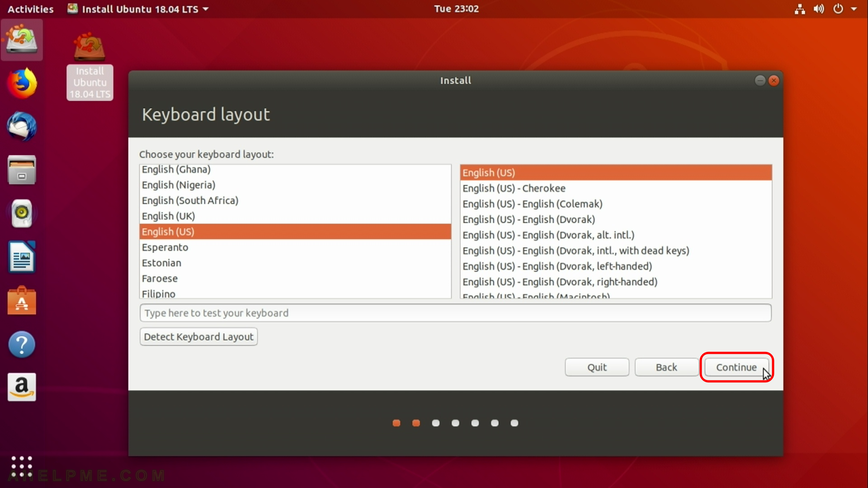
Task: Click the Firefox browser icon in dock
Action: click(21, 84)
